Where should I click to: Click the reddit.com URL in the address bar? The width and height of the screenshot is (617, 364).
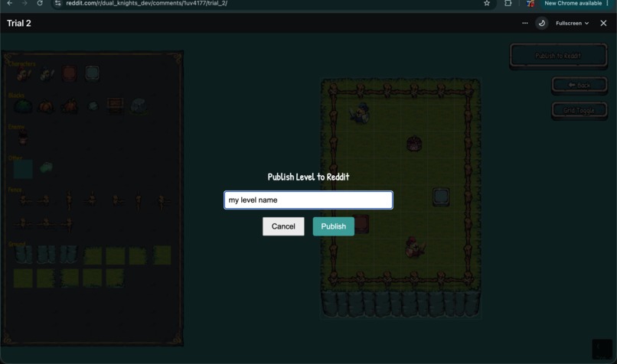[x=146, y=3]
